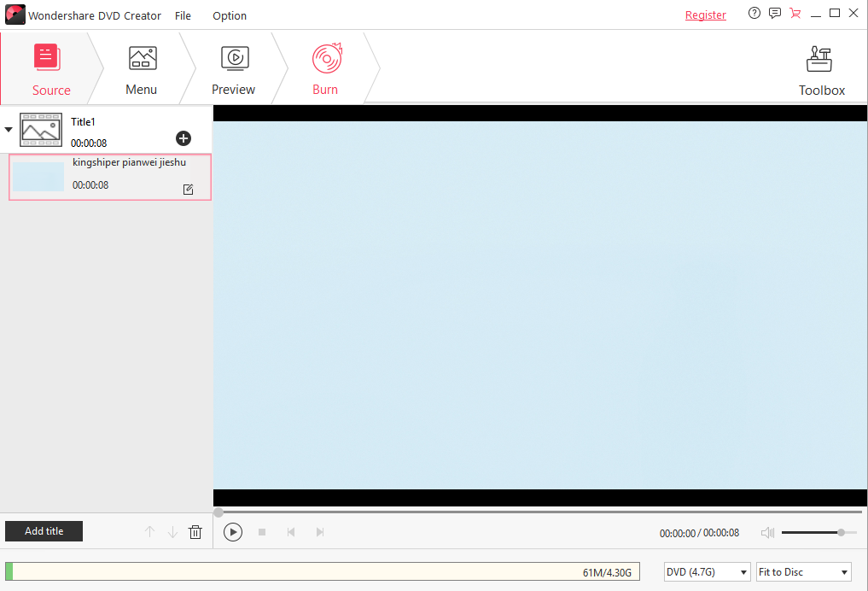This screenshot has height=591, width=868.
Task: Mute the audio with speaker icon
Action: 767,533
